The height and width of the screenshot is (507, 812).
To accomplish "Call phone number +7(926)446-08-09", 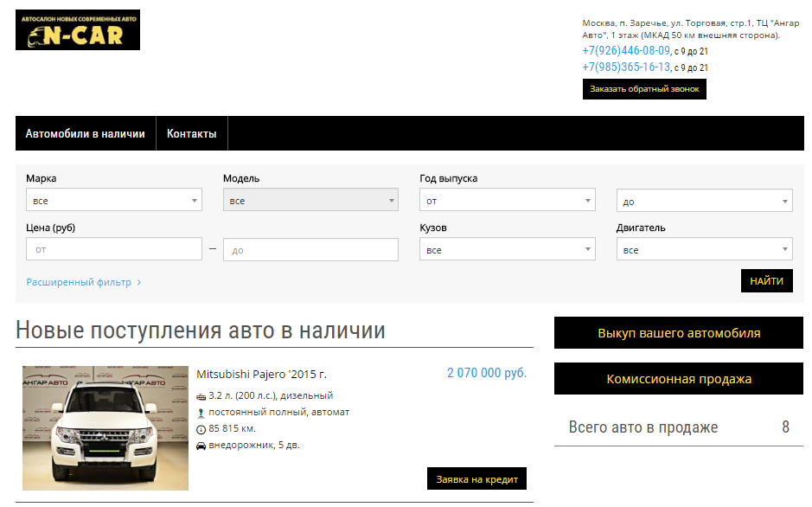I will pyautogui.click(x=626, y=51).
